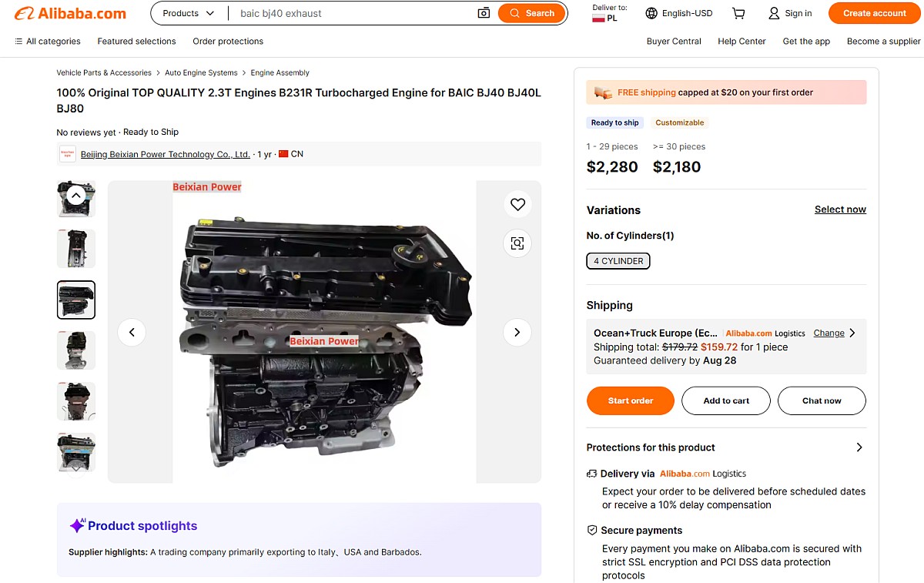Screen dimensions: 924x583
Task: Click the Alibaba.com logo
Action: [71, 13]
